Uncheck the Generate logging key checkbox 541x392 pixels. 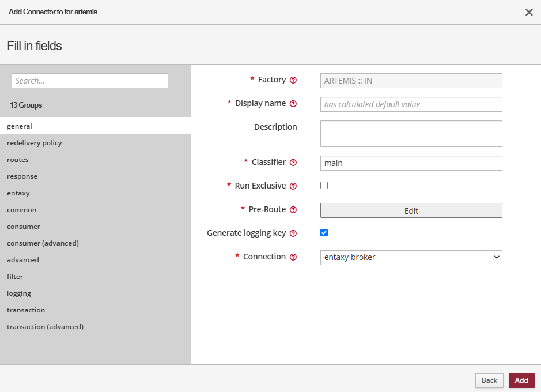click(x=324, y=233)
